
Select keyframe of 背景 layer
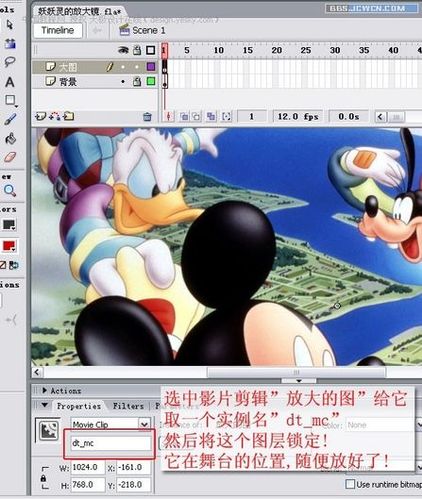pos(165,82)
